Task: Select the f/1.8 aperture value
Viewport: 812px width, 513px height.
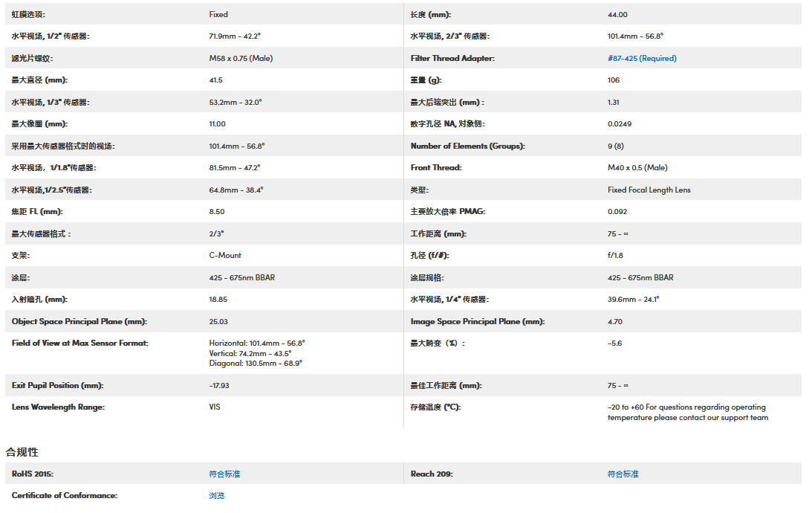Action: (615, 256)
